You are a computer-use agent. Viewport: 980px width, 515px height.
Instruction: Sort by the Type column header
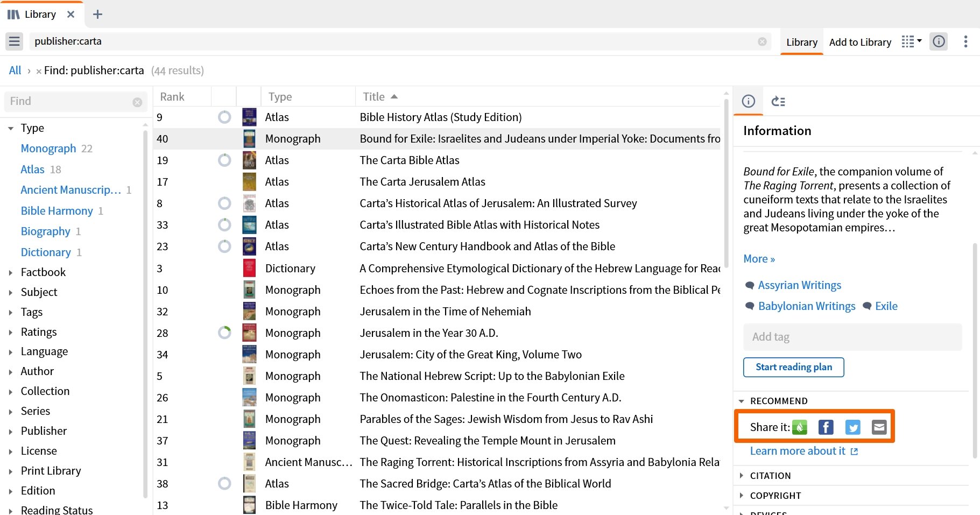point(280,97)
